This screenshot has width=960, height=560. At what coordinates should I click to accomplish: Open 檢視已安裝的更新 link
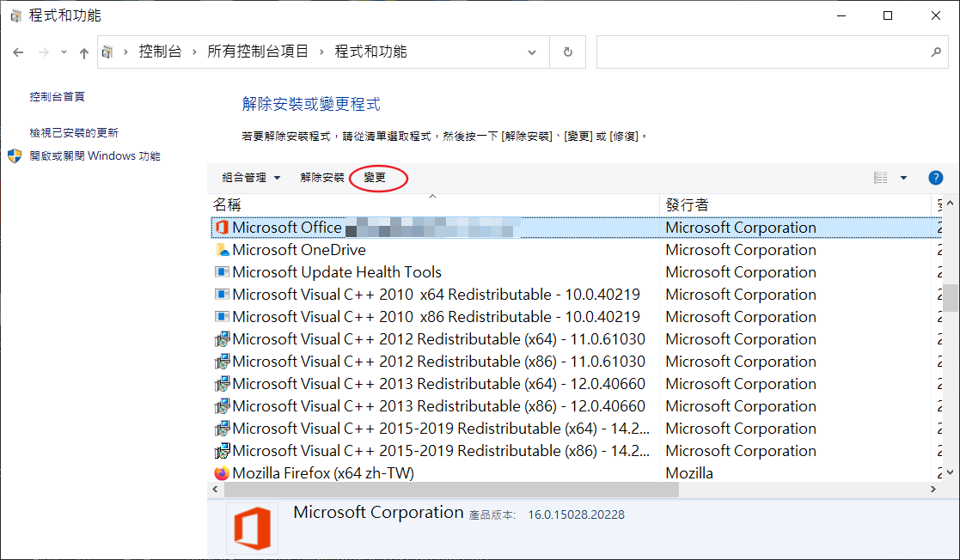click(x=73, y=133)
